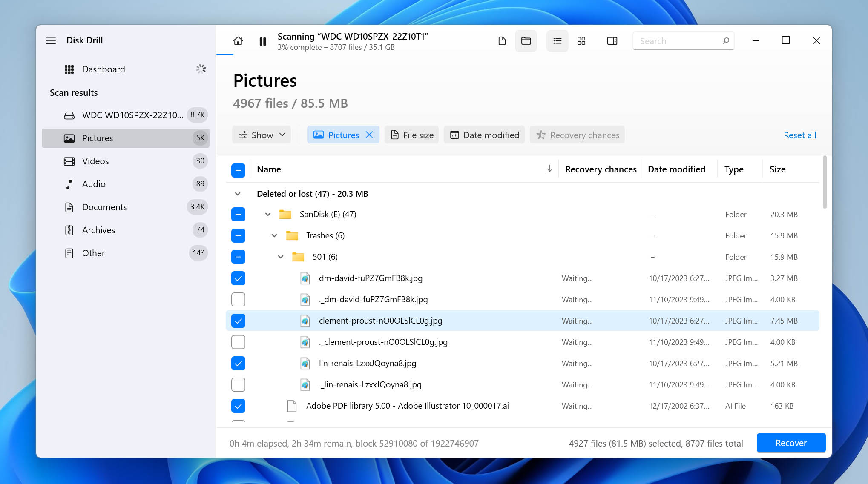Sort by Size column header
This screenshot has height=484, width=868.
click(777, 169)
